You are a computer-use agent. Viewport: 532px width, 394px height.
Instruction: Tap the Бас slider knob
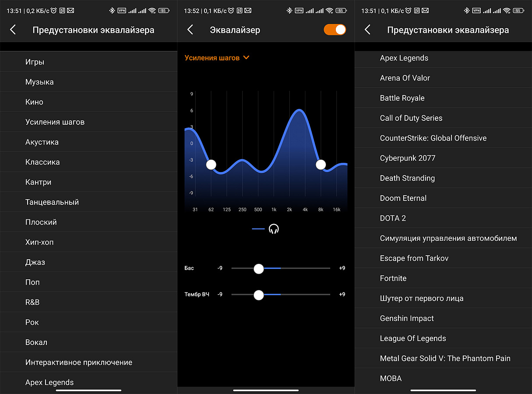tap(259, 268)
